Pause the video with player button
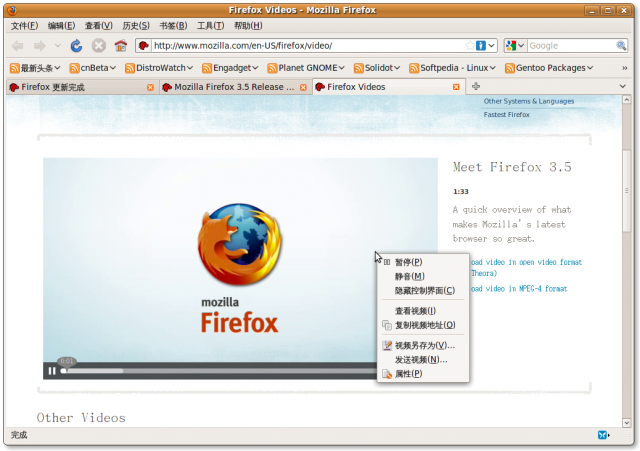This screenshot has width=640, height=451. [51, 371]
